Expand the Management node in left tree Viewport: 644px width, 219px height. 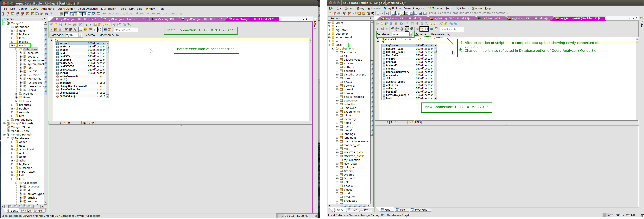[8, 120]
